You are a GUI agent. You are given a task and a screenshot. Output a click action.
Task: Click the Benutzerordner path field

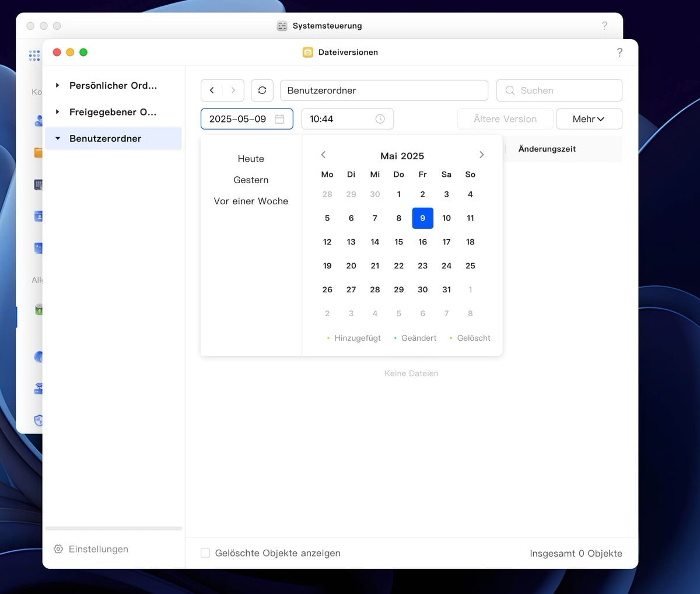pos(384,90)
